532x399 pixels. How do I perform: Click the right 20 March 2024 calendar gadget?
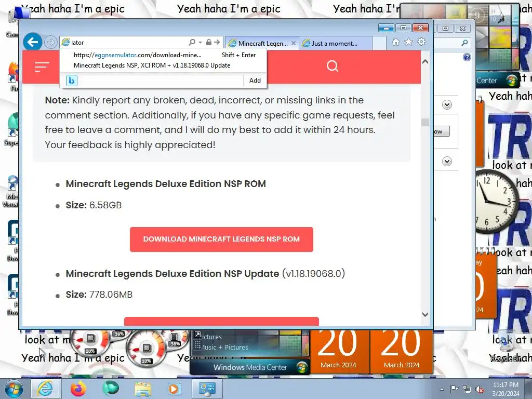pos(402,352)
